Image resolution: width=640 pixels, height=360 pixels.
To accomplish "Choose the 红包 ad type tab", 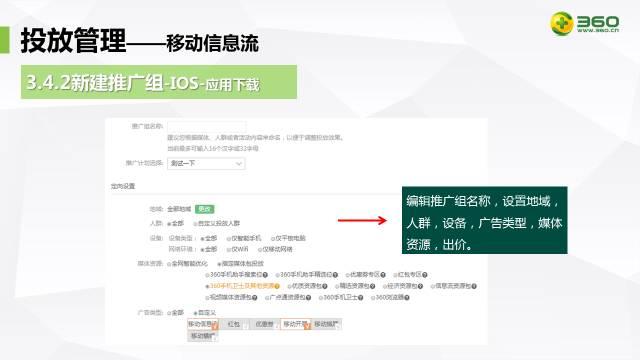I will (x=234, y=324).
